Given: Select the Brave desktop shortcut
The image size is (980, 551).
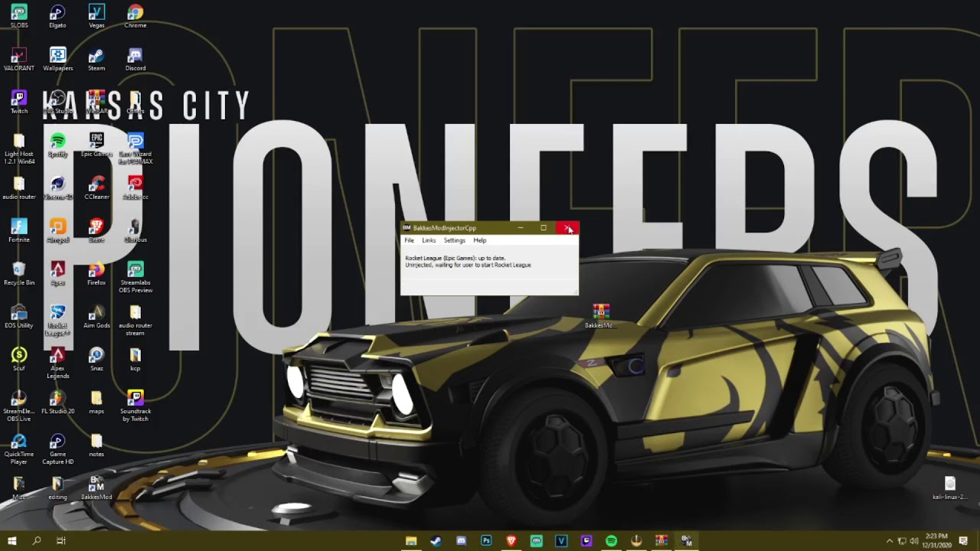Looking at the screenshot, I should pyautogui.click(x=96, y=230).
